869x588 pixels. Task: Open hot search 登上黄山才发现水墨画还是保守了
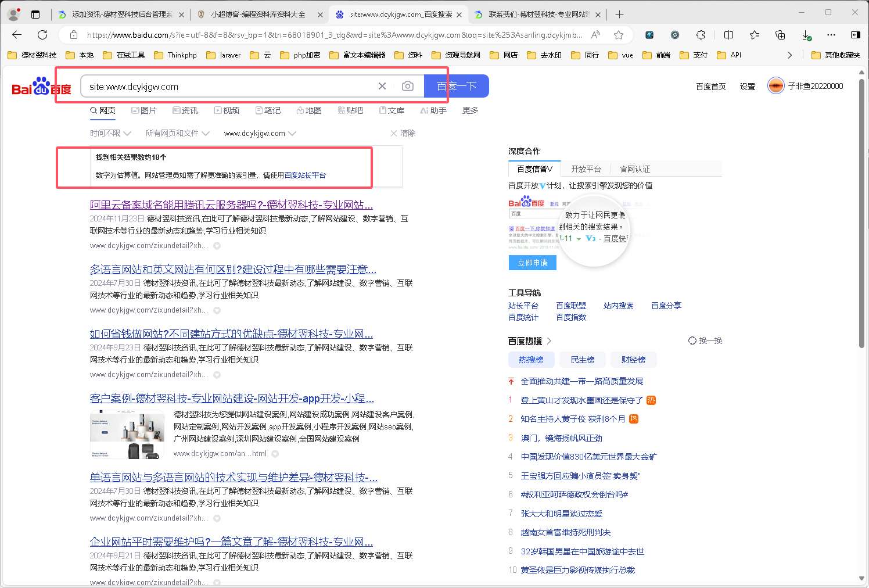[582, 400]
